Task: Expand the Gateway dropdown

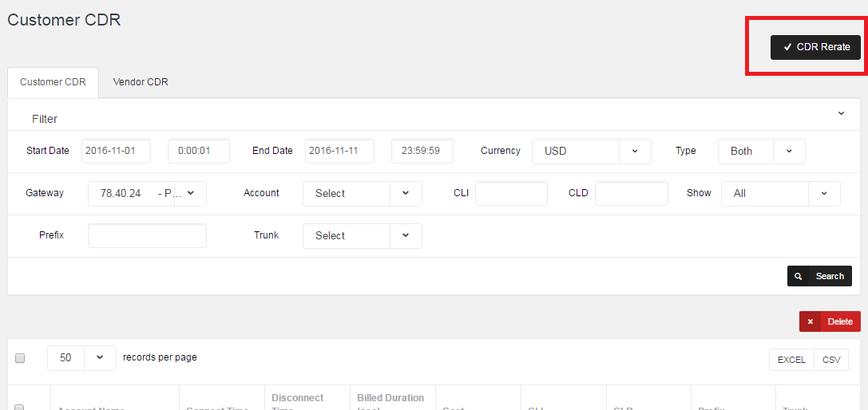Action: pos(147,194)
